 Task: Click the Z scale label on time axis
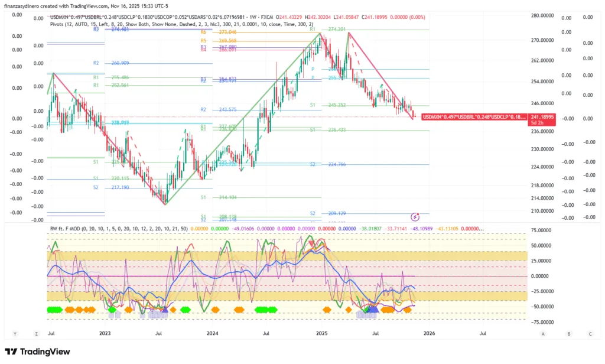[36, 334]
